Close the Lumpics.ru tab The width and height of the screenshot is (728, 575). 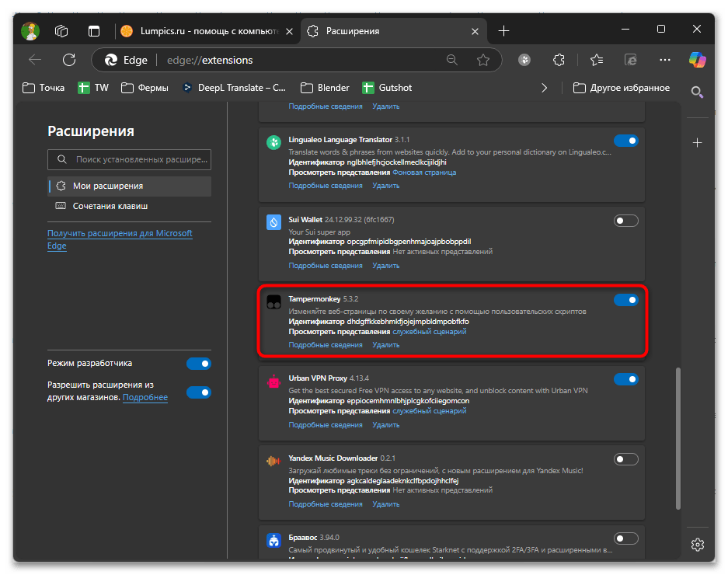click(x=289, y=31)
